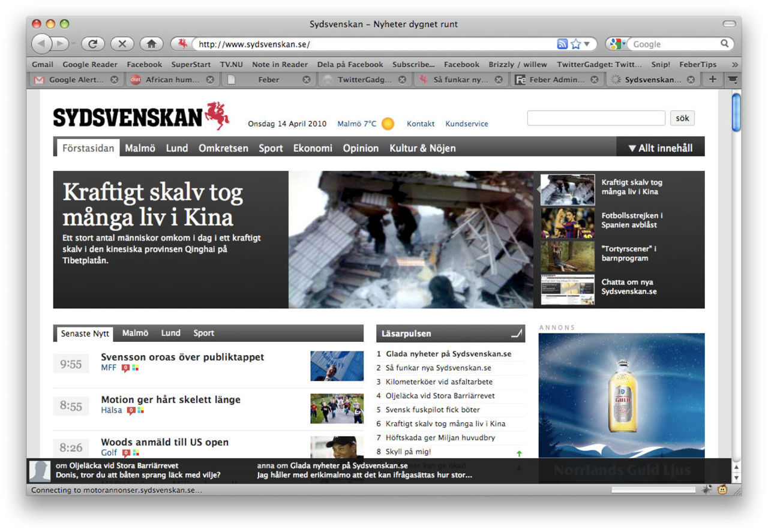768x532 pixels.
Task: Open the home page via house icon
Action: 151,44
